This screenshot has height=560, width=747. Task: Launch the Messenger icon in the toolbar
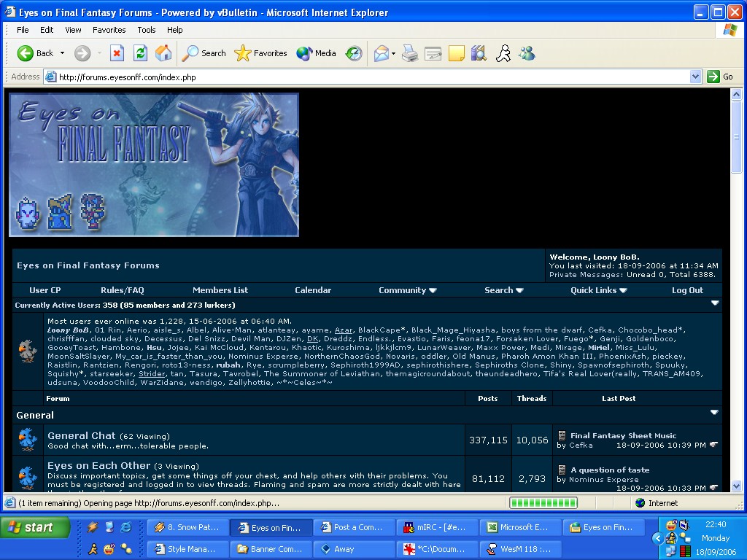coord(527,53)
